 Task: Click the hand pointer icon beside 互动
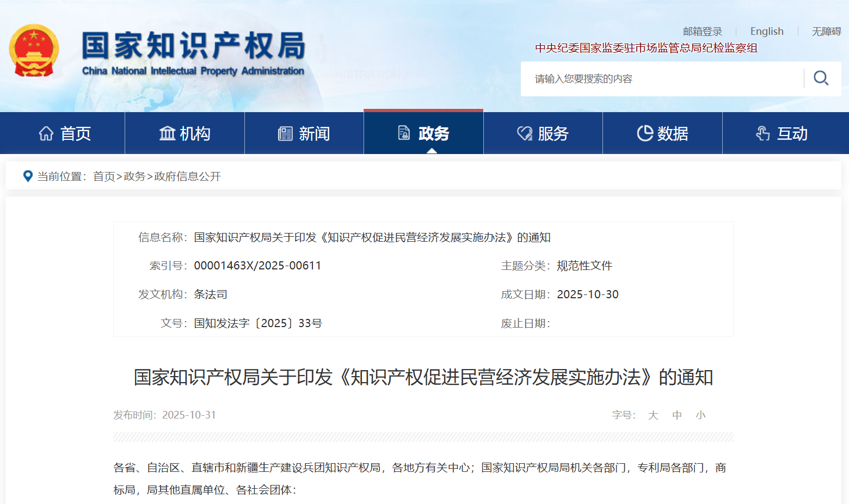(763, 133)
